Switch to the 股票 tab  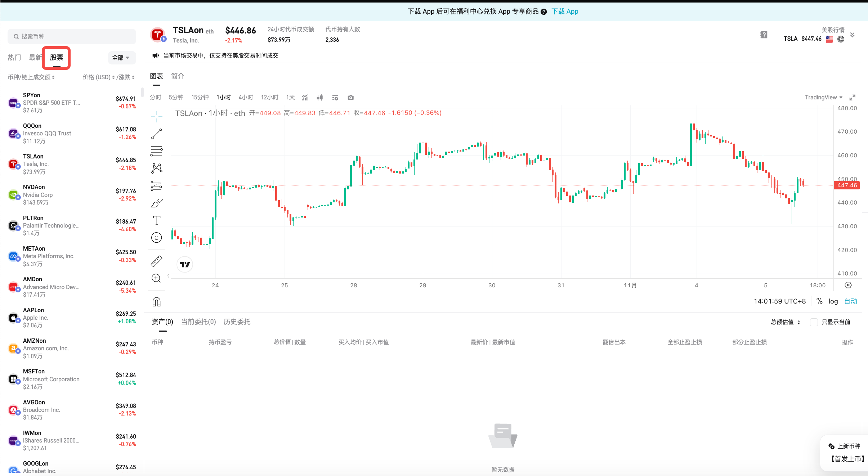(56, 58)
